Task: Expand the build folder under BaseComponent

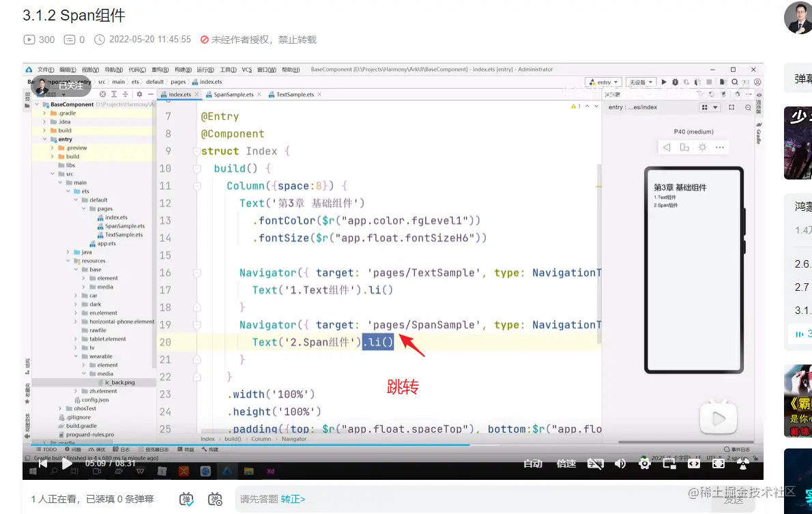Action: pos(44,130)
